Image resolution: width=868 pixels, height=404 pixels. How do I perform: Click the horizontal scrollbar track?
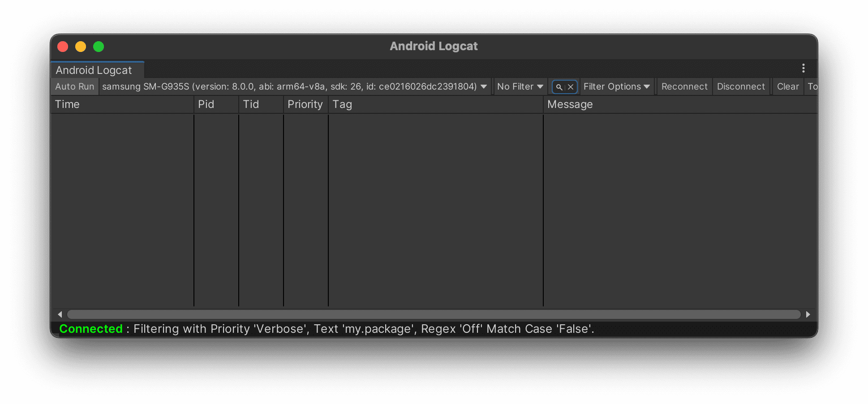434,314
